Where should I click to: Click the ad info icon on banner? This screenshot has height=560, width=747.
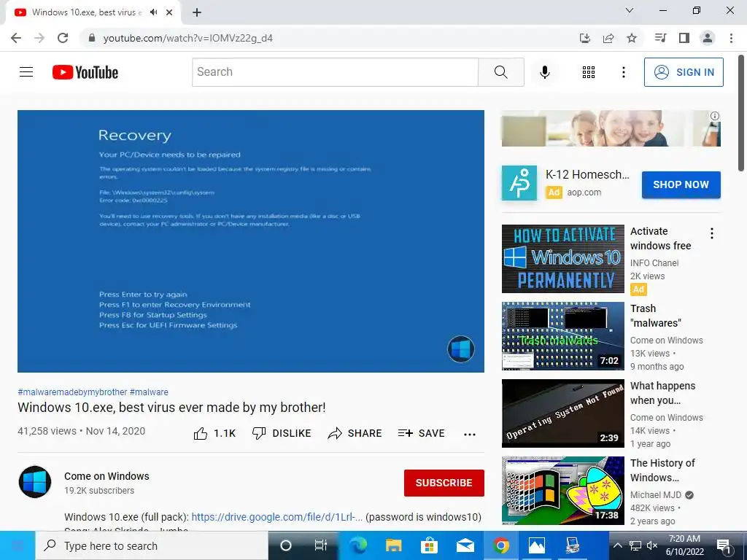(x=715, y=116)
